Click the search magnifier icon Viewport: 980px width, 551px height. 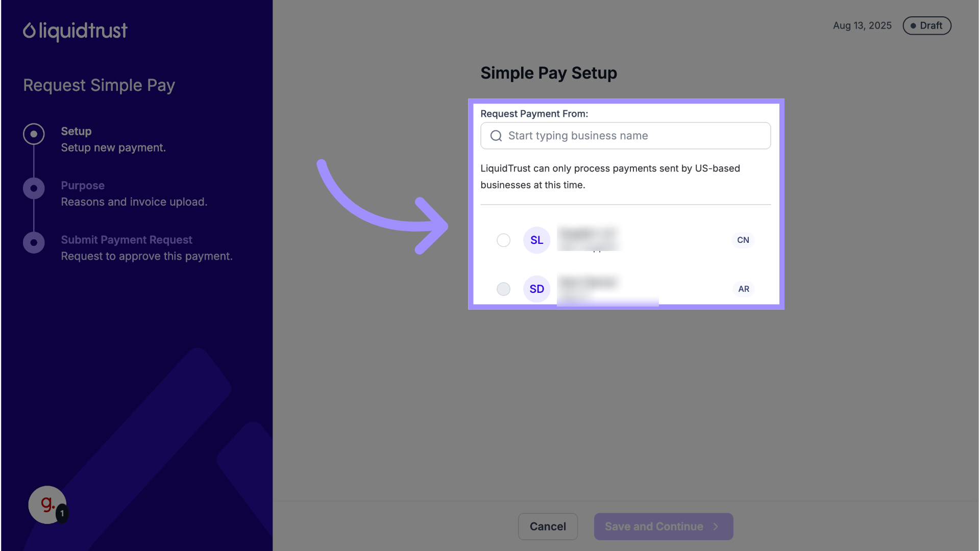(x=496, y=136)
